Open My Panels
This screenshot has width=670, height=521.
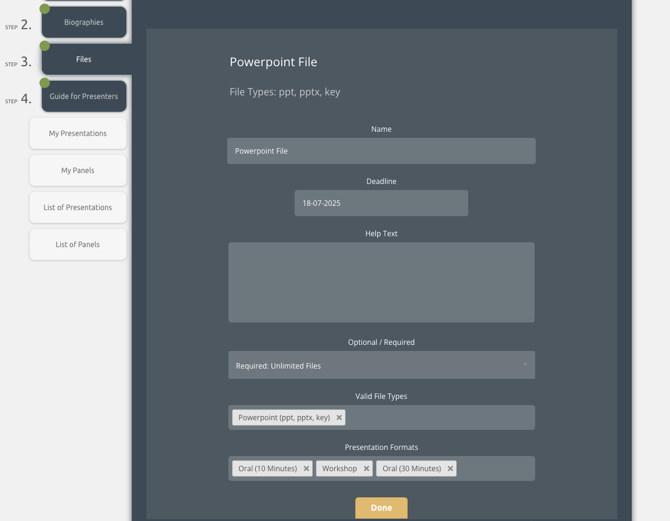78,170
